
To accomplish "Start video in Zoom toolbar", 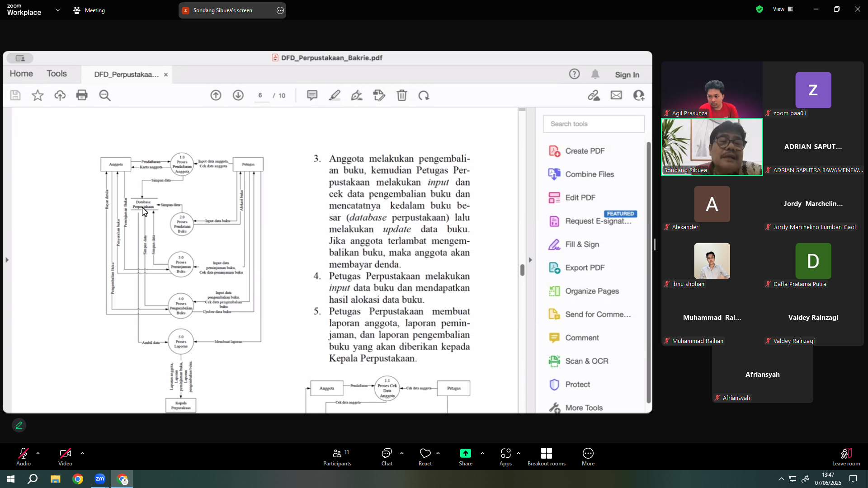I will point(65,457).
